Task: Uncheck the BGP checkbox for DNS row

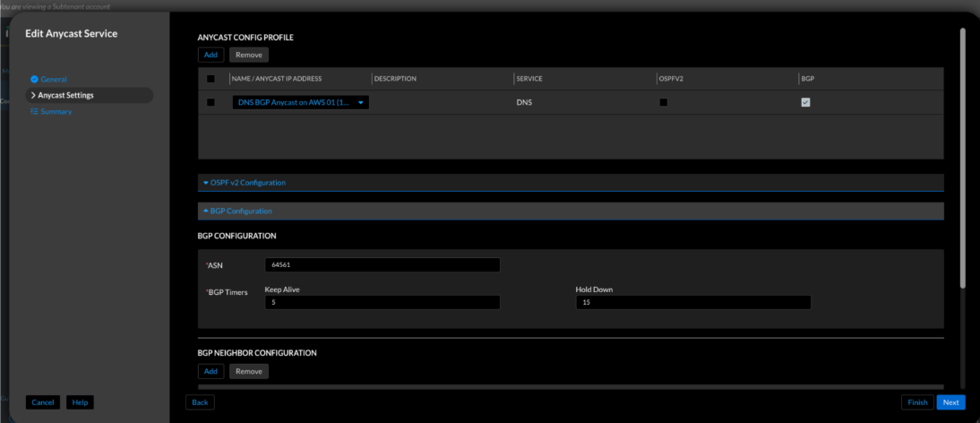Action: click(805, 102)
